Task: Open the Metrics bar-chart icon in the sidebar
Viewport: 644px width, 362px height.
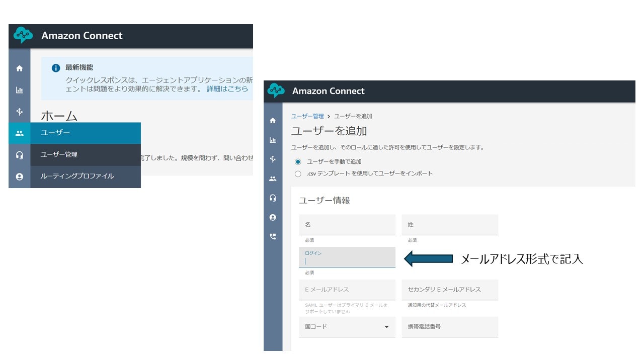Action: coord(19,90)
